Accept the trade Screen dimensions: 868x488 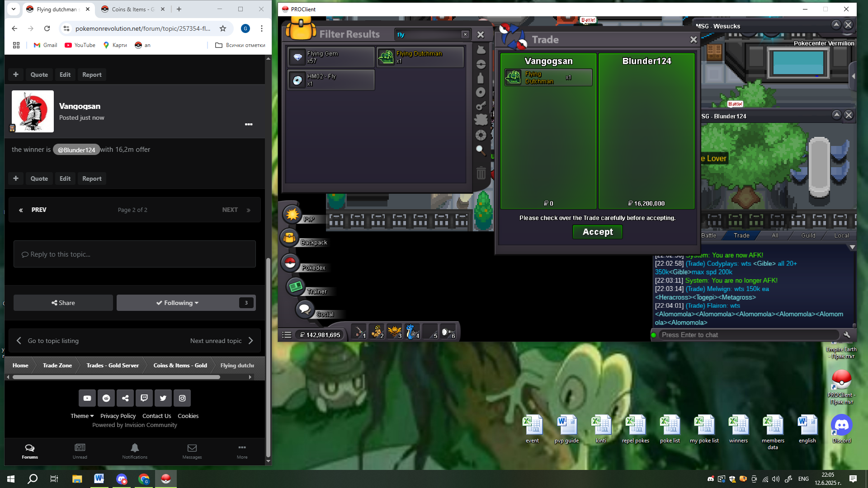(x=598, y=232)
